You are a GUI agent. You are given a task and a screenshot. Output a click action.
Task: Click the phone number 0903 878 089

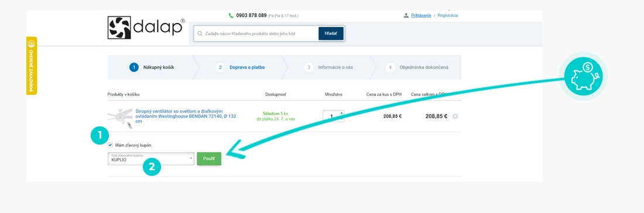click(x=251, y=16)
